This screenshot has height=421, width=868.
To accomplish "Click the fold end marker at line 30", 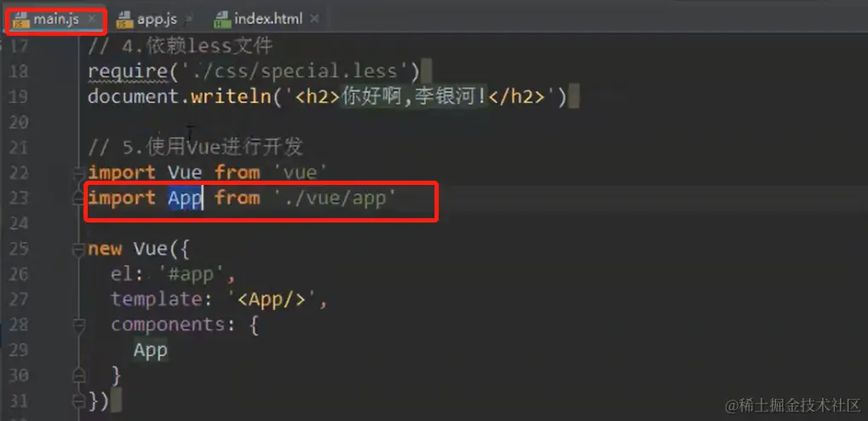I will [x=79, y=375].
